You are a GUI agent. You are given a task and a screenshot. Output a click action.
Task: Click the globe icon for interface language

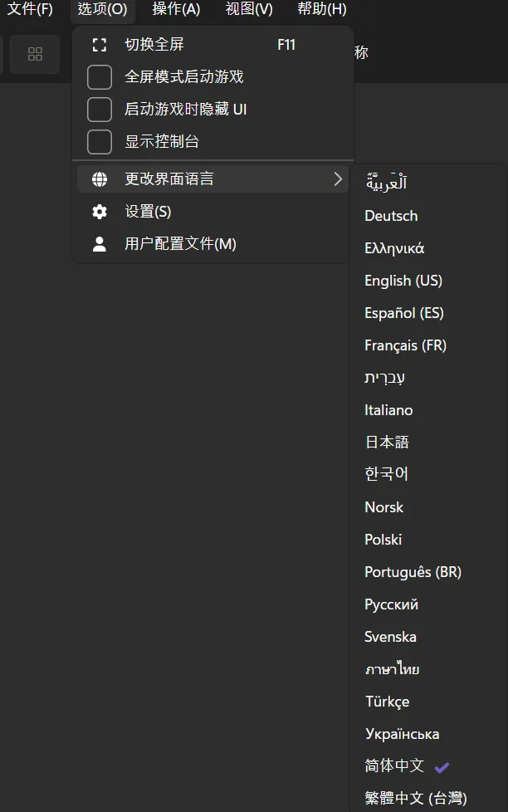pos(100,179)
